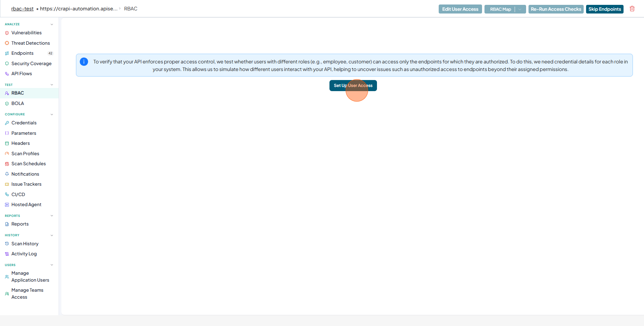644x326 pixels.
Task: Click the Security Coverage icon
Action: (7, 63)
